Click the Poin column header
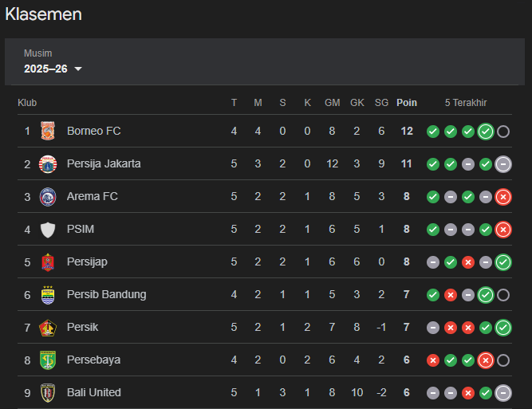 tap(407, 103)
